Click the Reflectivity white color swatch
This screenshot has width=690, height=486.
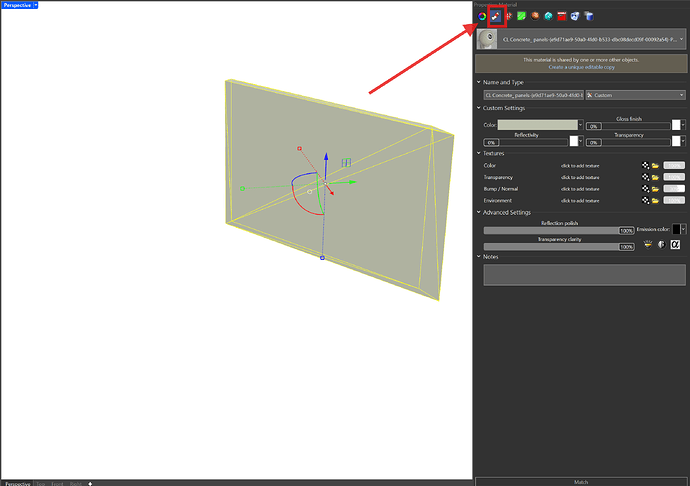(574, 141)
